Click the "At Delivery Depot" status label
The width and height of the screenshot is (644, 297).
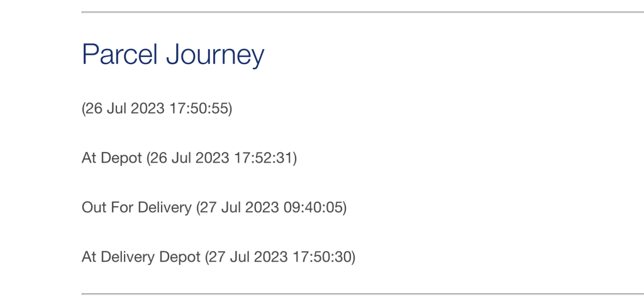point(141,257)
